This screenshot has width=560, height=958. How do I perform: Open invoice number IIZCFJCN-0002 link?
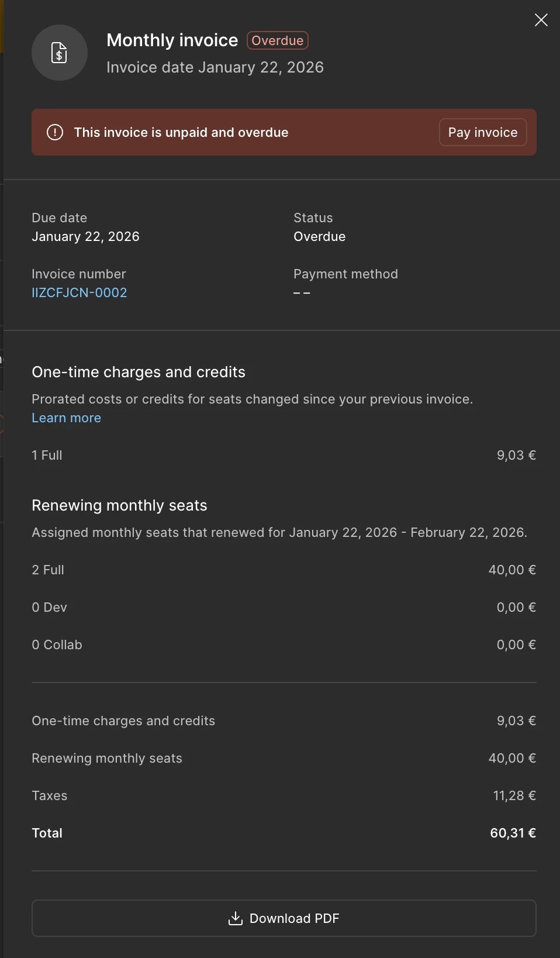click(79, 292)
